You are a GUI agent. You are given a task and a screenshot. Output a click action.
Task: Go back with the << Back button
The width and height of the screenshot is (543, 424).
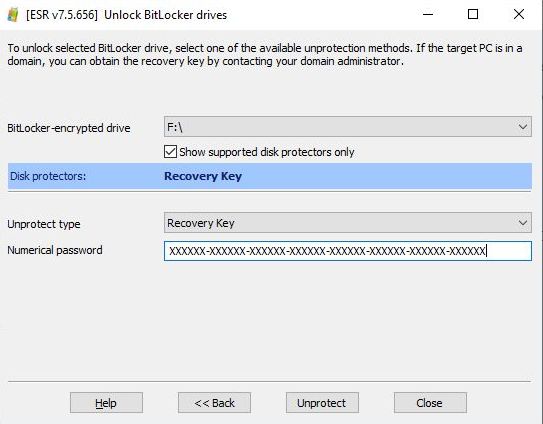[214, 403]
